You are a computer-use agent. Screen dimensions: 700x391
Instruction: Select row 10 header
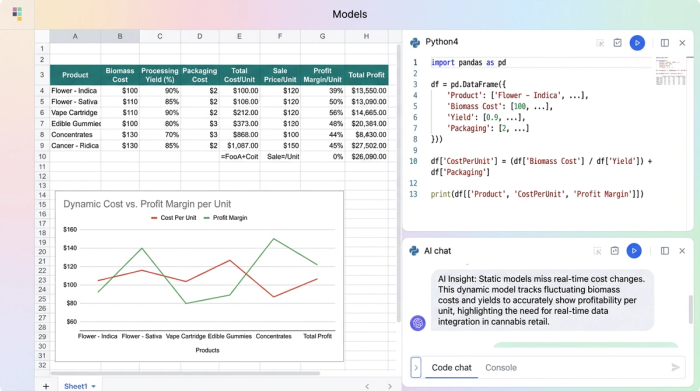pos(42,157)
